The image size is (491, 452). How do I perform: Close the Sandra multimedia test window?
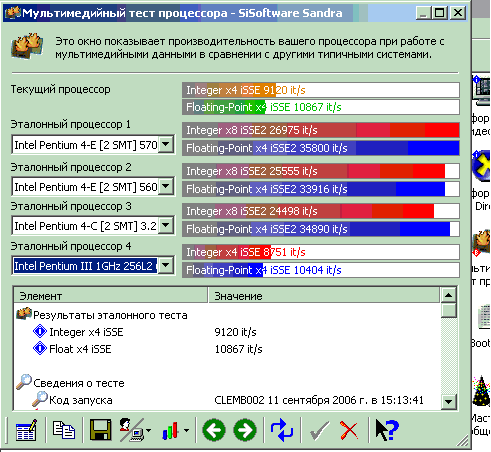(x=458, y=13)
